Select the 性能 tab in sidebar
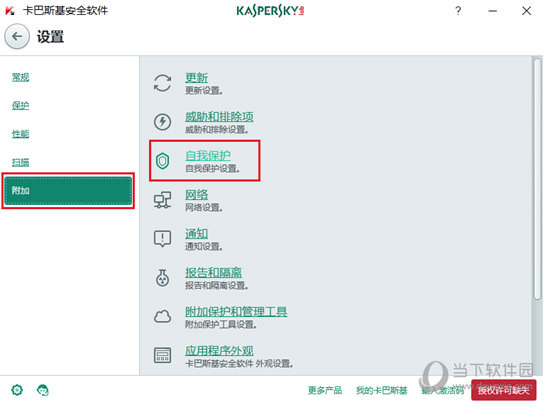 [x=20, y=134]
